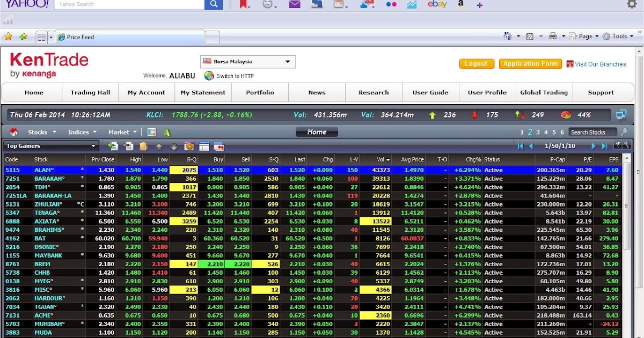The height and width of the screenshot is (338, 644).
Task: Jump to last page of price feed
Action: [604, 146]
